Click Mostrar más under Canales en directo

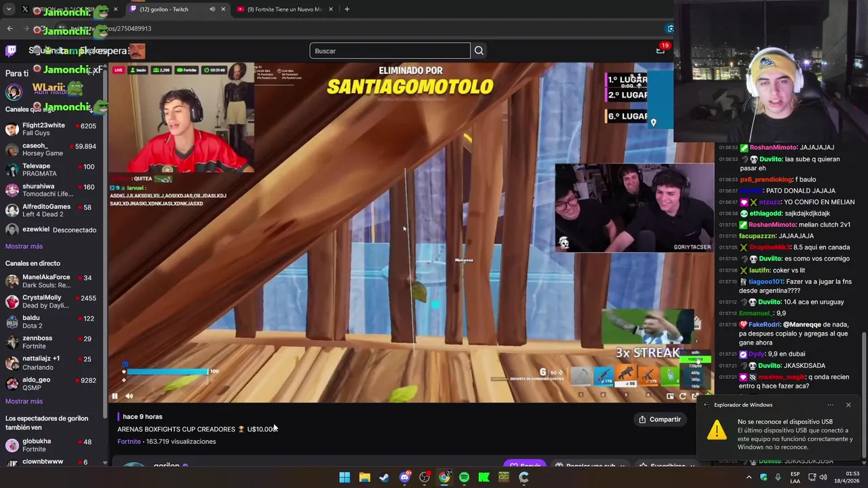24,401
